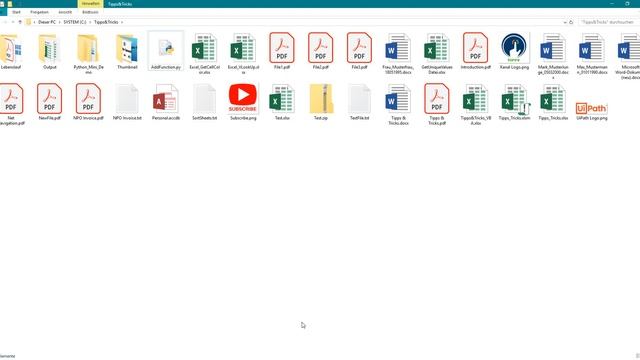Select Max_Mustermann Word document

point(592,54)
